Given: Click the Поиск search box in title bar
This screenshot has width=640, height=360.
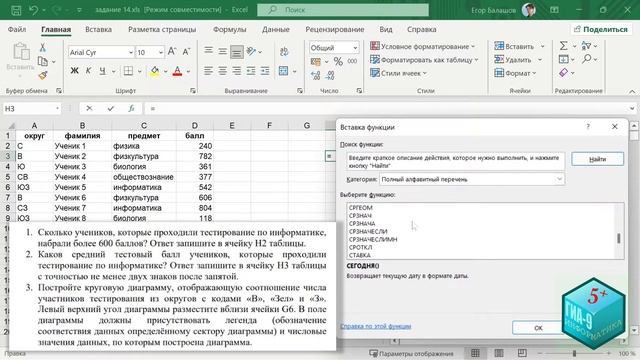Looking at the screenshot, I should 343,10.
